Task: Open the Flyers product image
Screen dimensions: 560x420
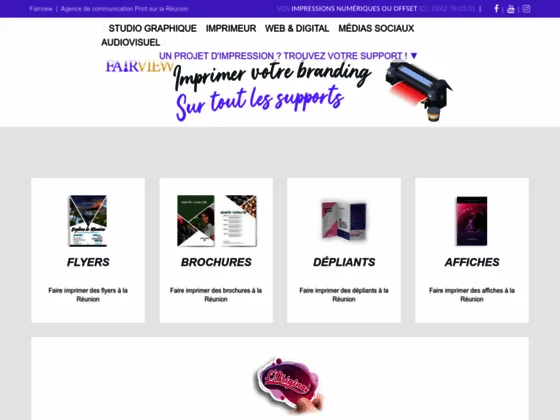Action: click(x=88, y=221)
